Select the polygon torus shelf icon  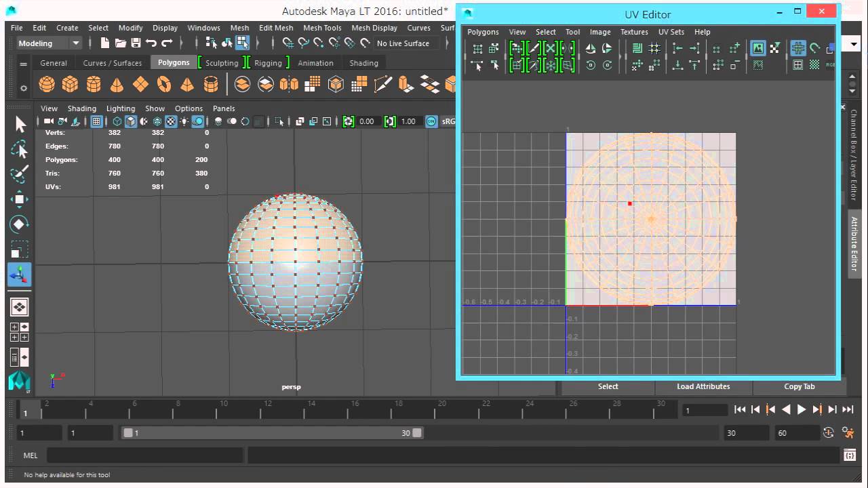(164, 84)
